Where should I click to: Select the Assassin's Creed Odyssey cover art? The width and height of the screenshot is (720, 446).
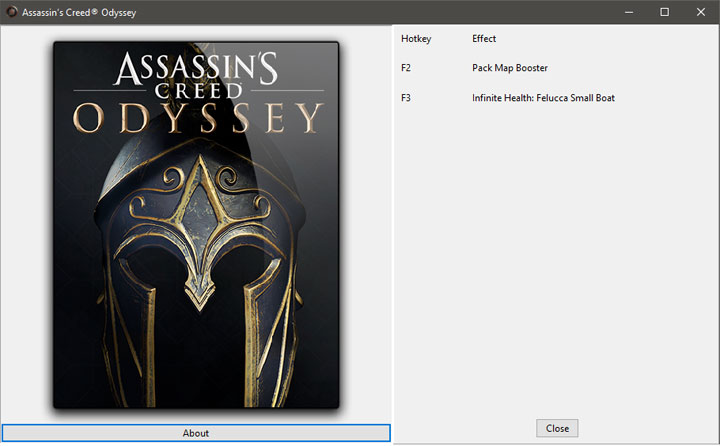click(x=196, y=225)
